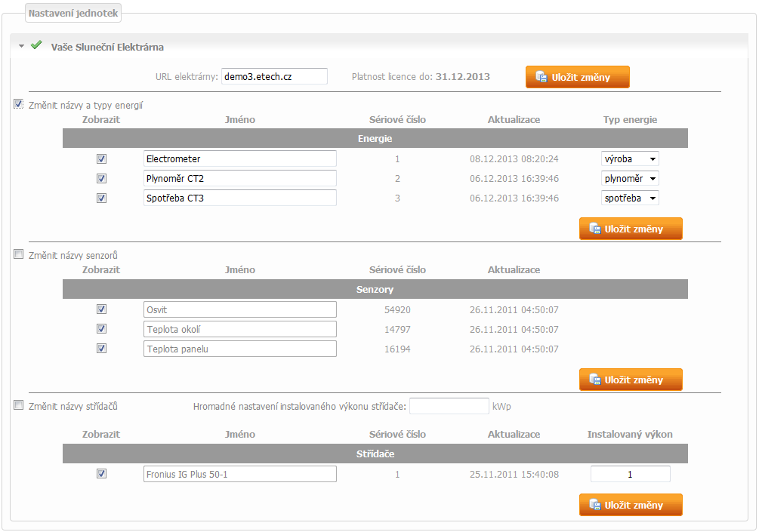The height and width of the screenshot is (532, 759).
Task: Click the Spotřeba CT3 name field
Action: coord(239,198)
